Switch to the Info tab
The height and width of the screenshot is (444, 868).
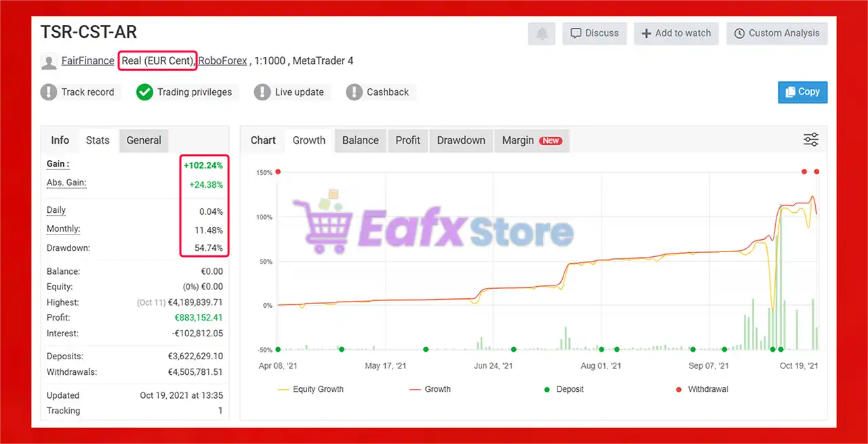tap(60, 140)
